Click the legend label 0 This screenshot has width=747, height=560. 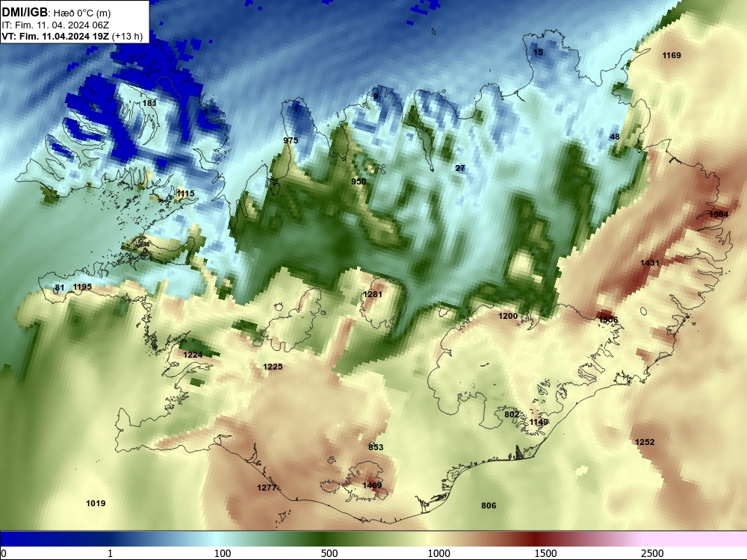click(4, 553)
